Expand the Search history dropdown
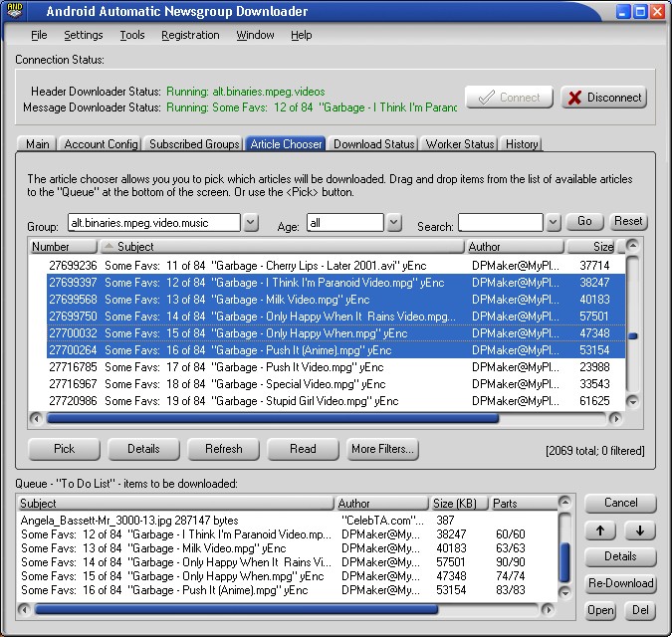This screenshot has height=637, width=672. point(554,223)
